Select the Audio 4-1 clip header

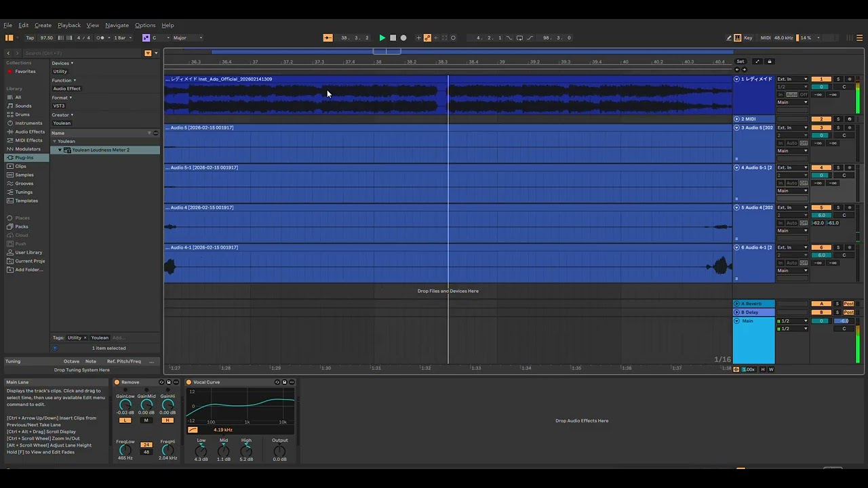click(448, 247)
